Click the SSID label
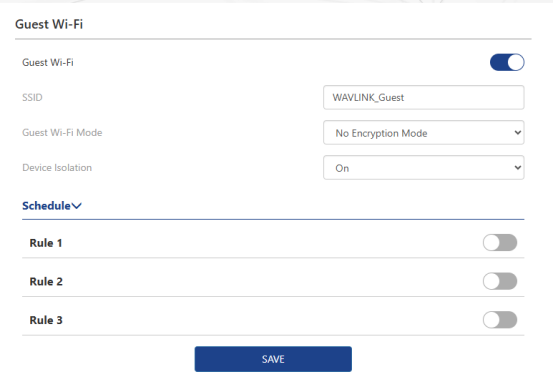 click(32, 98)
